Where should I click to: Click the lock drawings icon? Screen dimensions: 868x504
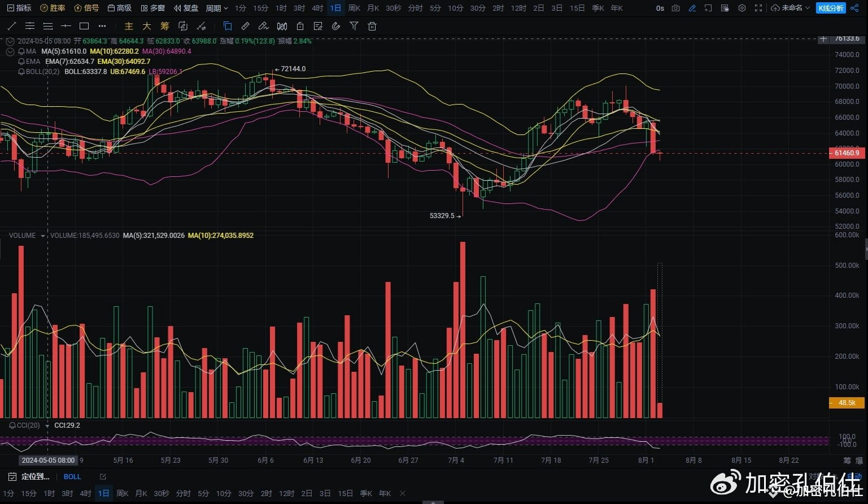300,26
